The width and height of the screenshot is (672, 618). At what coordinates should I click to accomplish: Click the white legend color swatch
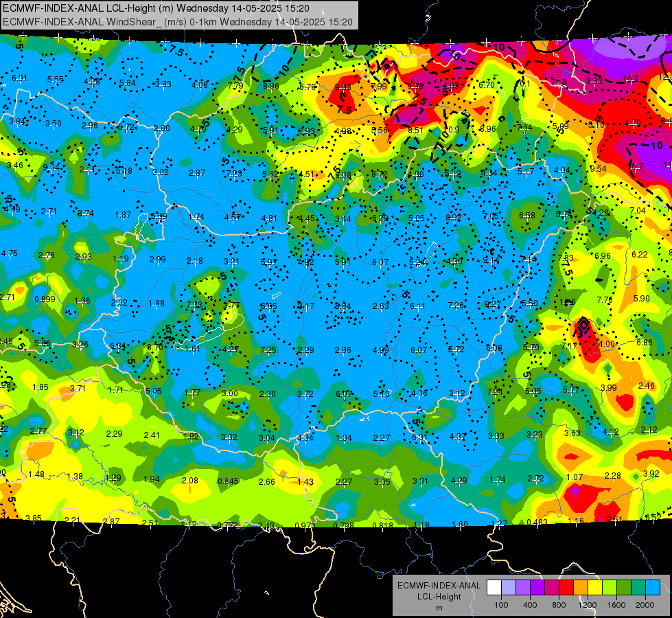pos(494,588)
